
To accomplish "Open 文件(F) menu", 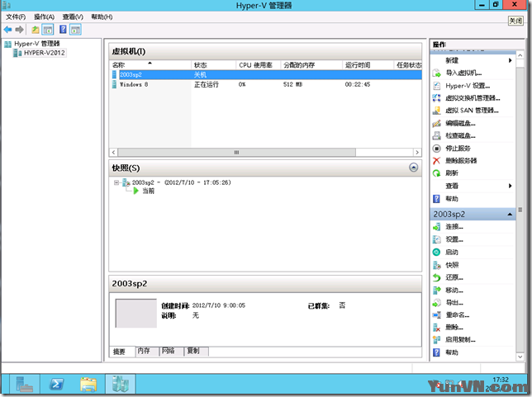I will (x=16, y=17).
